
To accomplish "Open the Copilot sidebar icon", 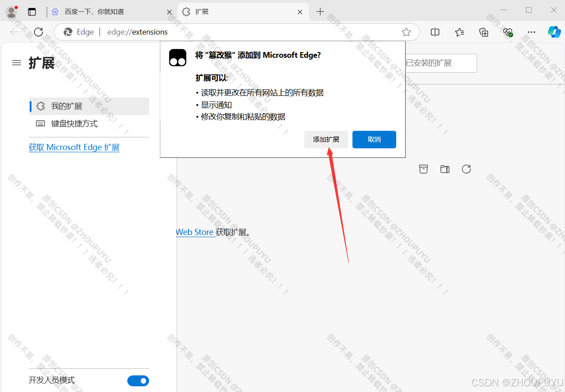I will 554,32.
